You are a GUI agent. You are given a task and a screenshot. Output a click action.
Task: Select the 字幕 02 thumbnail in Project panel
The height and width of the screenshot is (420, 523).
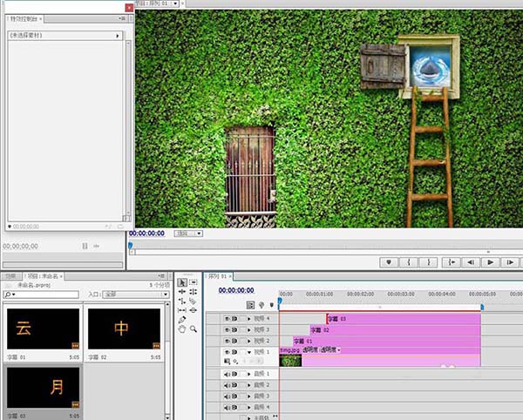click(x=125, y=329)
